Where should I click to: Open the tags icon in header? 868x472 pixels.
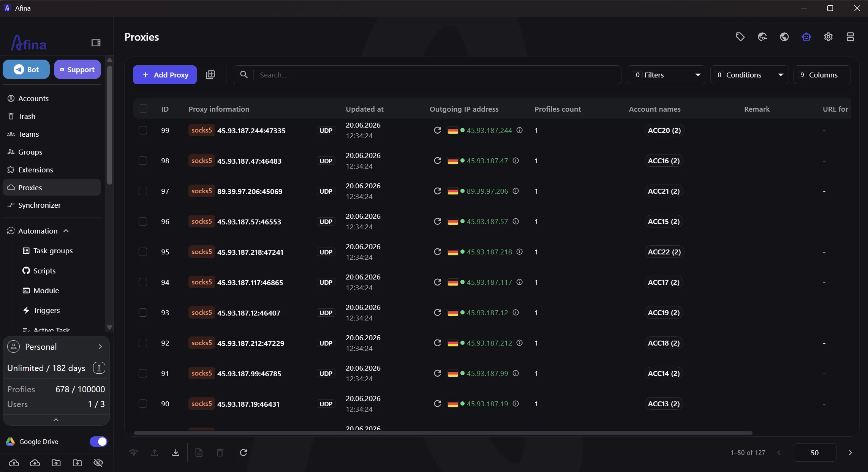coord(740,37)
